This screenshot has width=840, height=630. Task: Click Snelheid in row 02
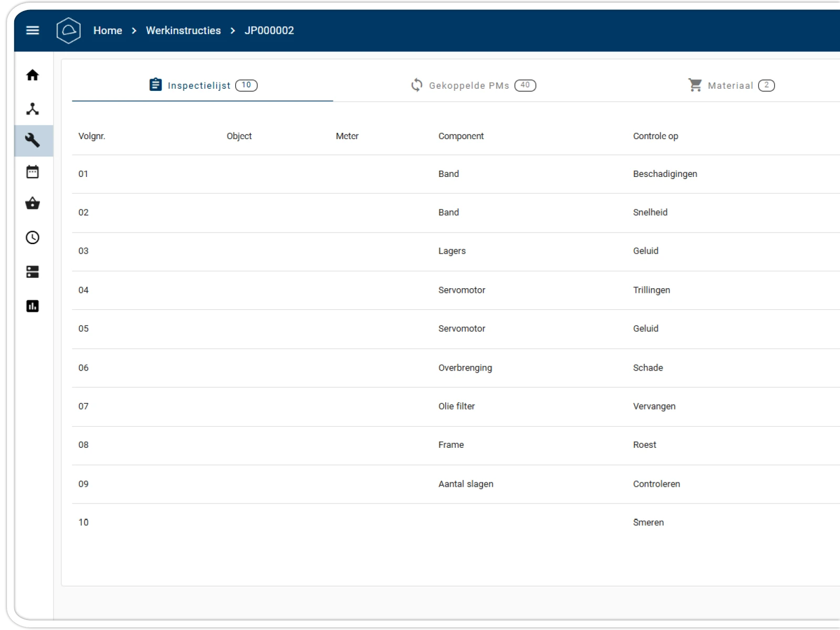coord(650,212)
